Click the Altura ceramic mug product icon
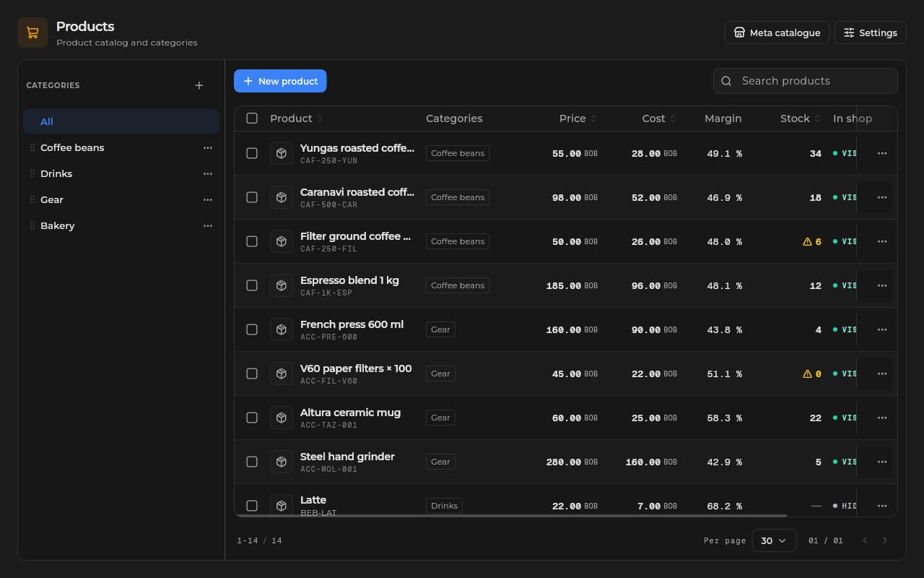The height and width of the screenshot is (578, 924). (282, 418)
